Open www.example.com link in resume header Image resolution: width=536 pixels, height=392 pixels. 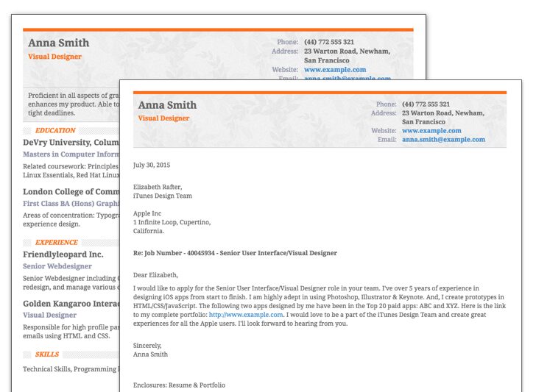pyautogui.click(x=335, y=70)
